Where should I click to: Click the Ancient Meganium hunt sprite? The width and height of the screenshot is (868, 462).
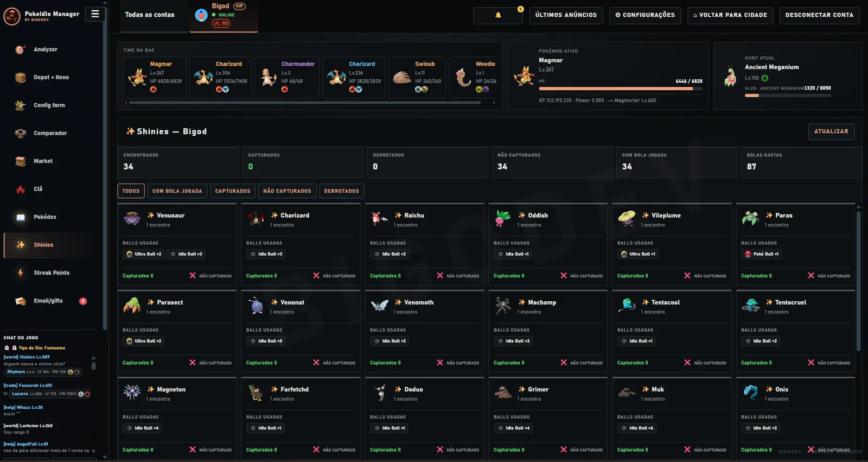tap(730, 76)
